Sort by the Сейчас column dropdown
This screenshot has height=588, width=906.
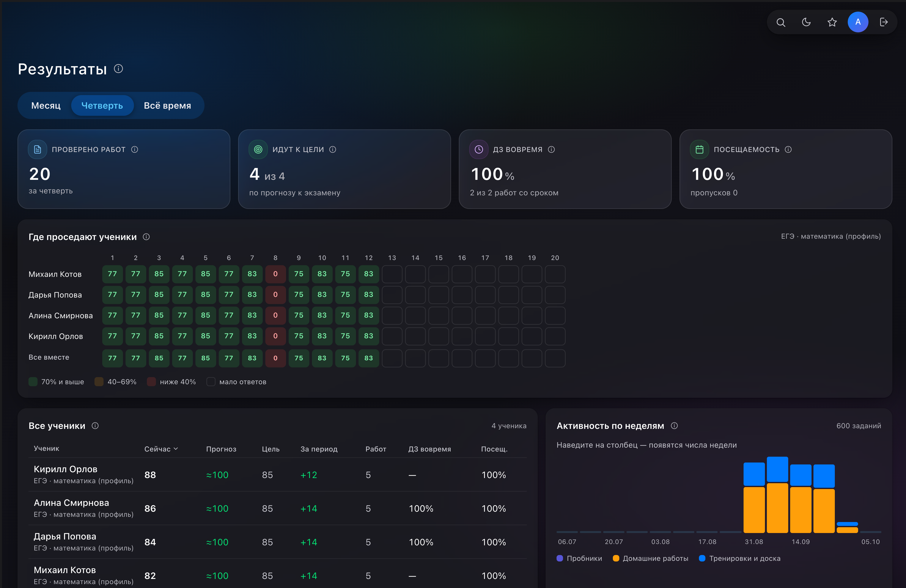click(161, 449)
